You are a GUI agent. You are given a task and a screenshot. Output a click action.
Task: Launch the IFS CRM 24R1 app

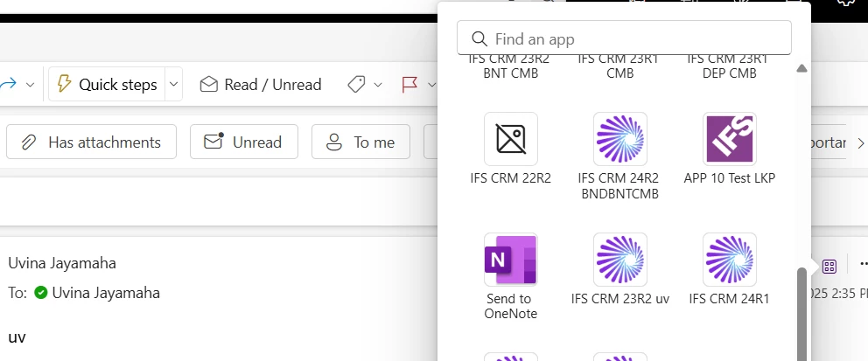730,260
